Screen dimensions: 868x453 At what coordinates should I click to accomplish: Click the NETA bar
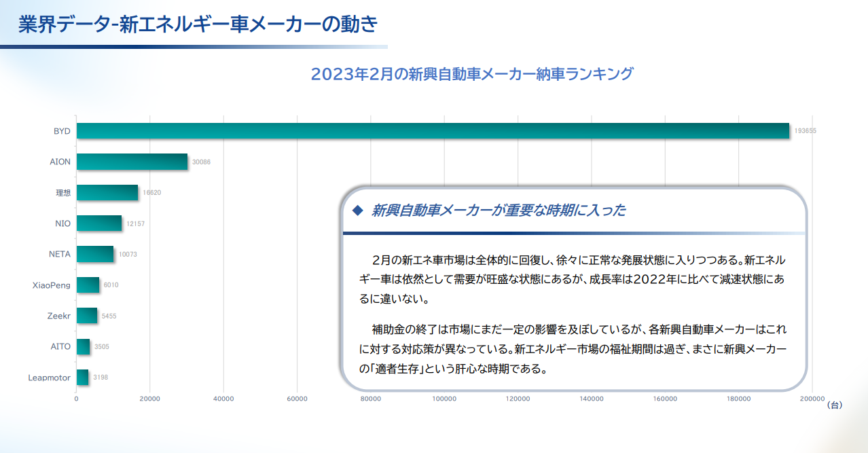coord(95,254)
